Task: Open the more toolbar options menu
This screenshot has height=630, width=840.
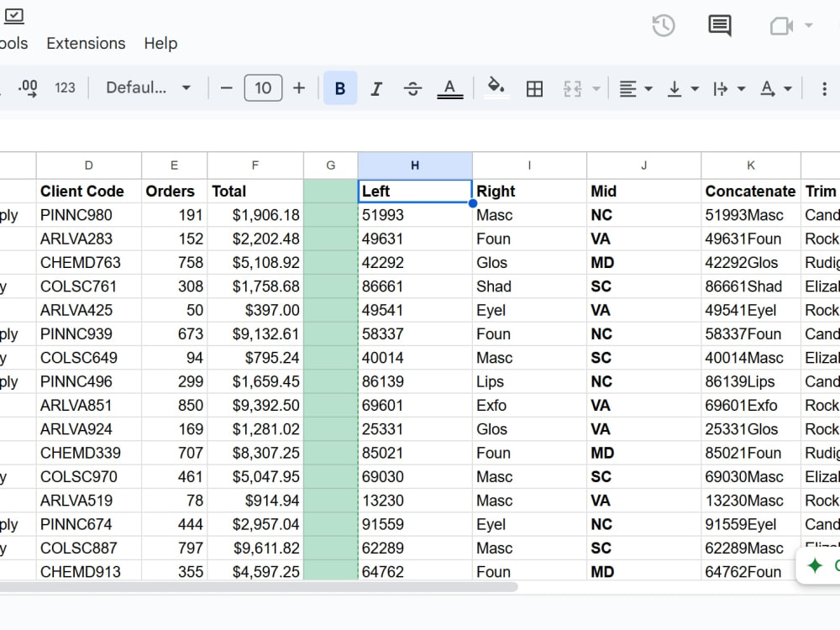Action: coord(825,88)
